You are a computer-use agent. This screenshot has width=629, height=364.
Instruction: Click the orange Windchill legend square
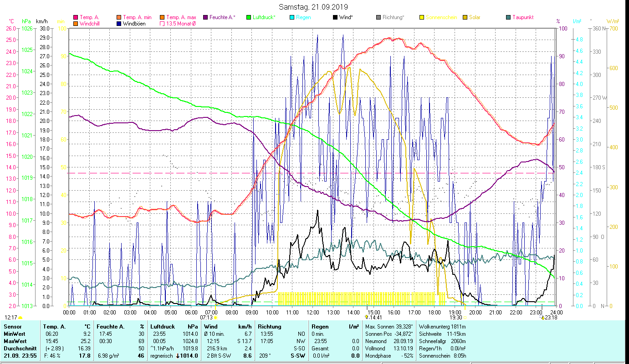76,24
